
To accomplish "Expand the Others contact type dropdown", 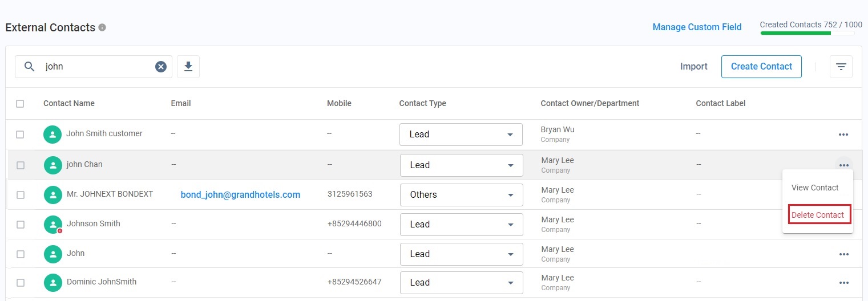I will click(x=461, y=195).
